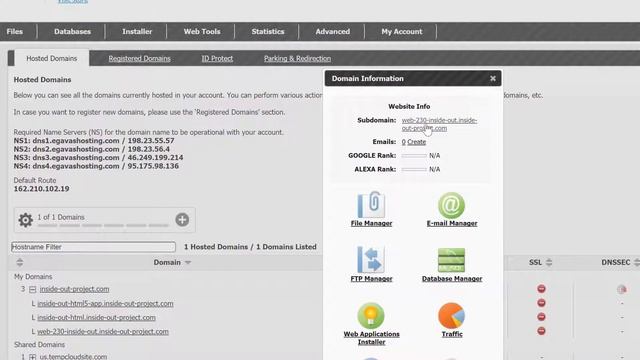Open the Database Manager icon
This screenshot has height=360, width=640.
(x=451, y=260)
